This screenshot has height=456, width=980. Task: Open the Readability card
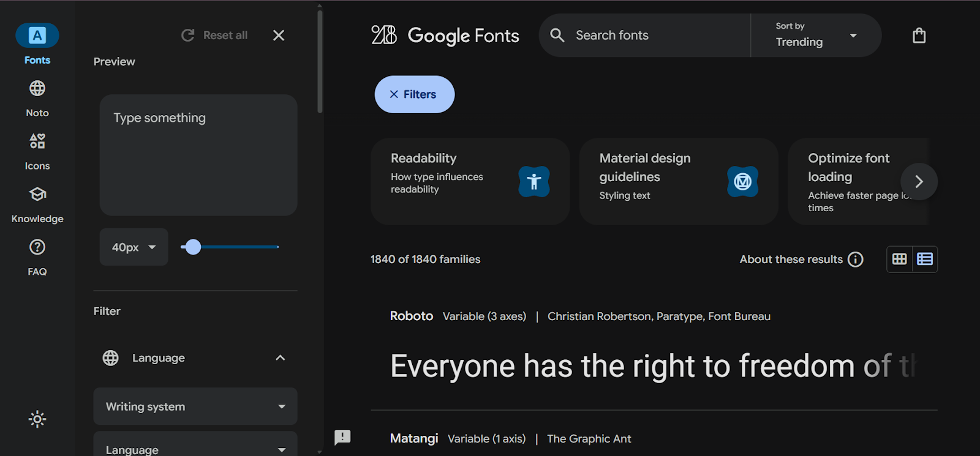[470, 181]
